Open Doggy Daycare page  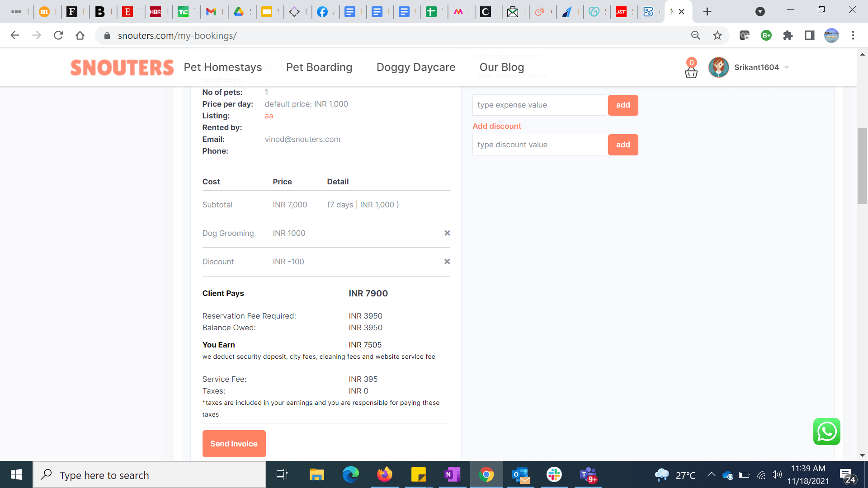(416, 67)
